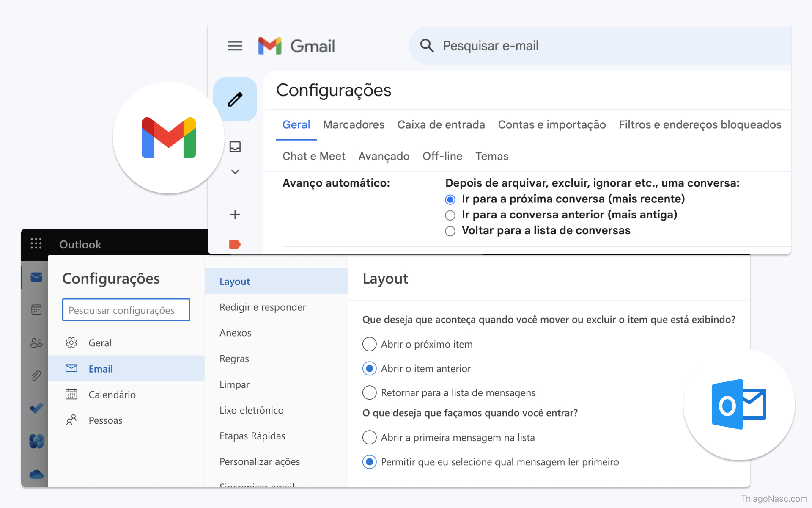Go to Calendário settings category
812x508 pixels.
(x=112, y=395)
